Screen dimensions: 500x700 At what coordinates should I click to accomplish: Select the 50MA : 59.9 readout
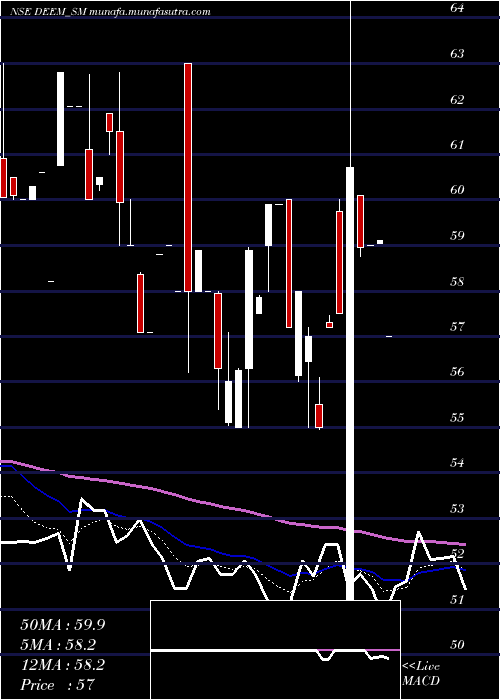62,625
